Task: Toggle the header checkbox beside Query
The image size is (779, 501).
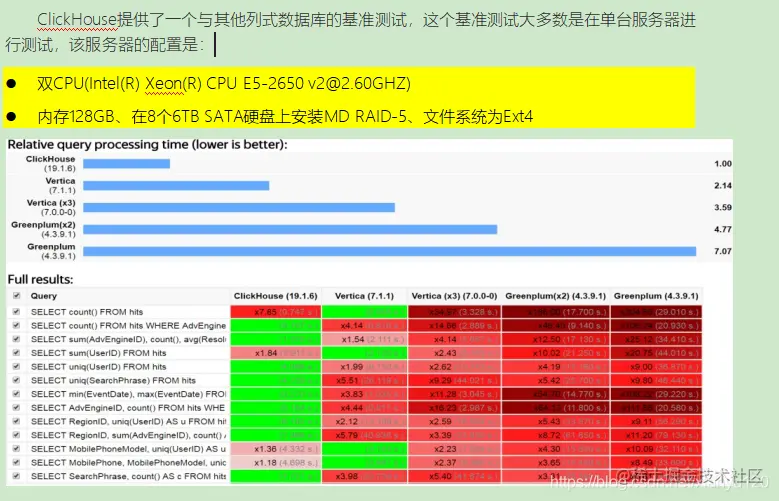Action: (16, 296)
